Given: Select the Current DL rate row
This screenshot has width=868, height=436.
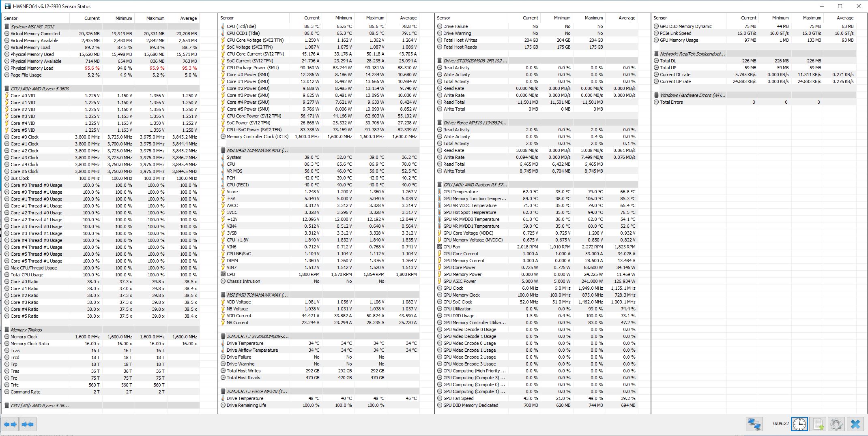Looking at the screenshot, I should [675, 75].
